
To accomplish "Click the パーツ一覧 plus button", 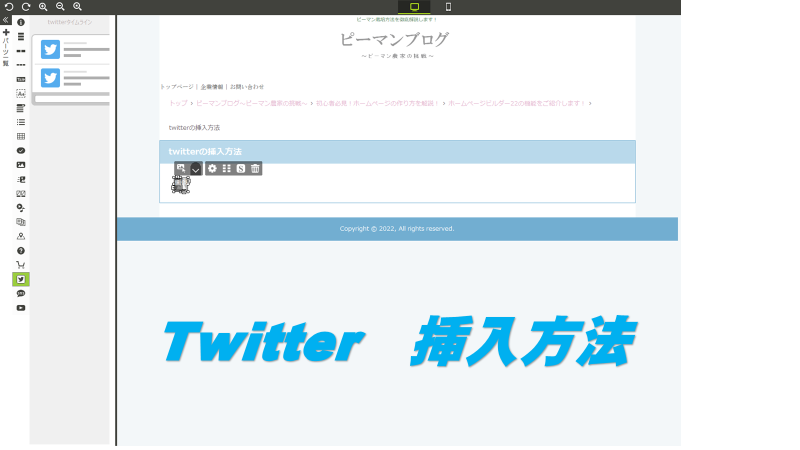I will click(x=6, y=33).
